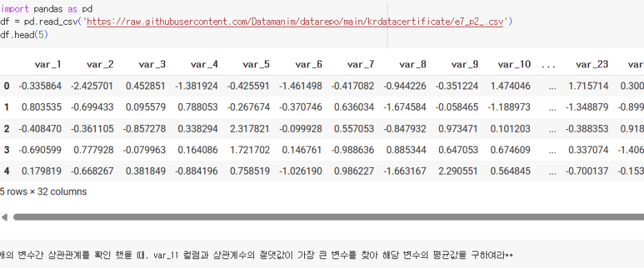Click row index 0

7,86
